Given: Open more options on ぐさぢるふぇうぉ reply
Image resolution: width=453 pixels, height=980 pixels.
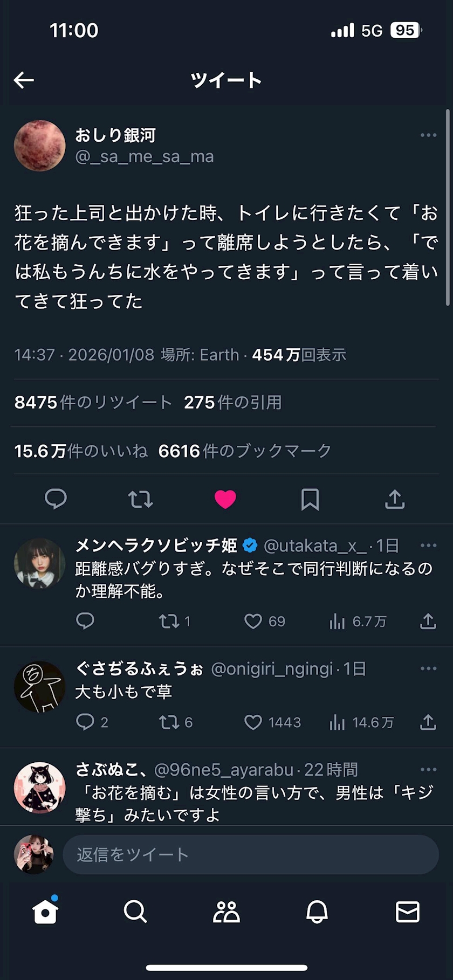Looking at the screenshot, I should pyautogui.click(x=428, y=668).
